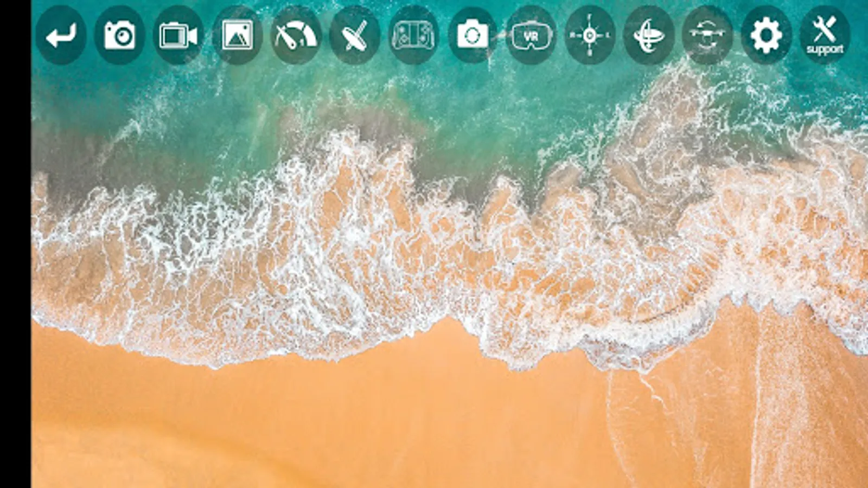
Task: Change speed with the speedometer icon
Action: 296,35
